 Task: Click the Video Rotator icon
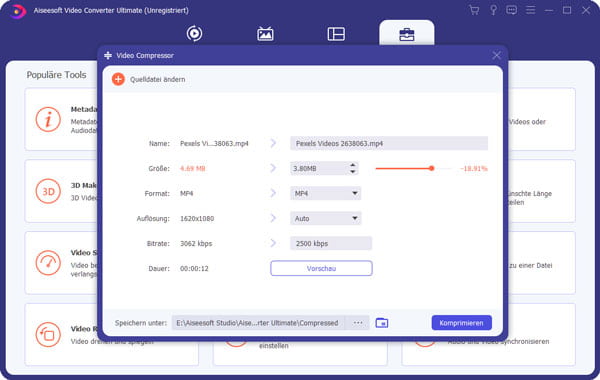(48, 335)
